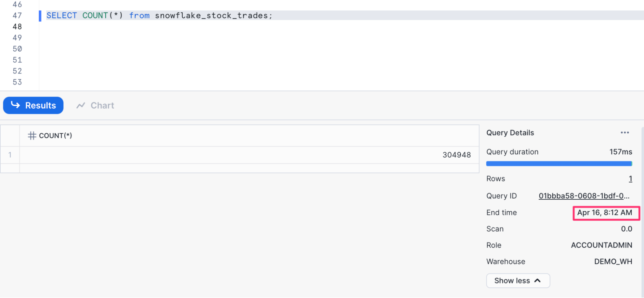Click the blue query duration progress bar

click(x=559, y=164)
